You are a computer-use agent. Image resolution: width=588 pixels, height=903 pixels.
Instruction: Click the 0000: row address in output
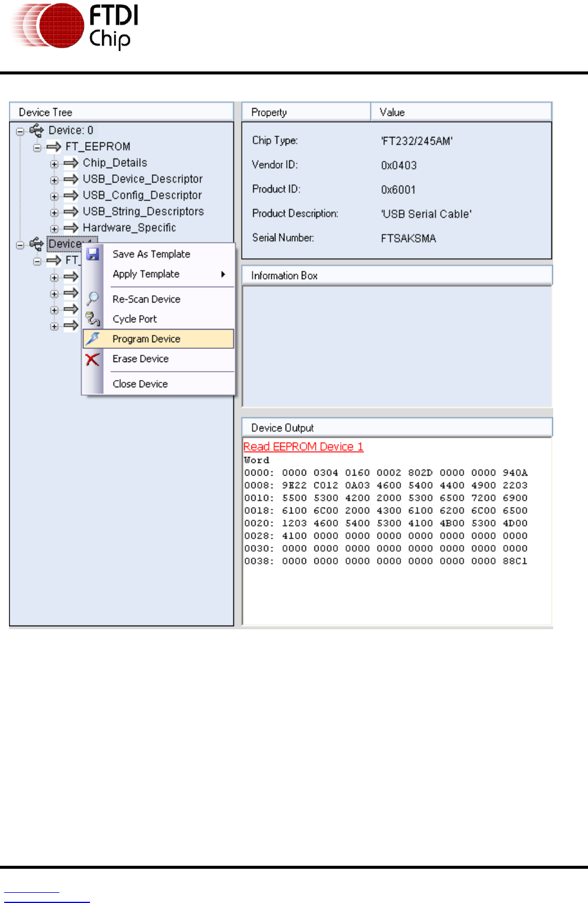click(x=259, y=473)
